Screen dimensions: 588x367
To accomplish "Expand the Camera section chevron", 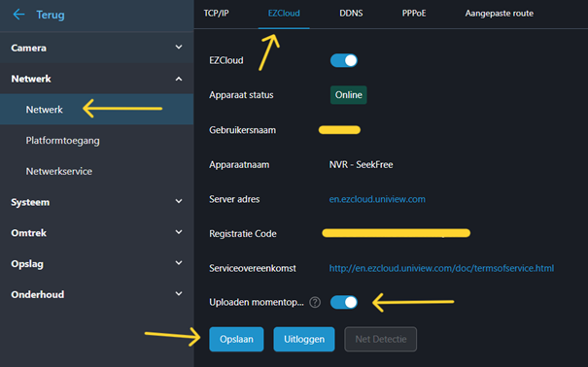I will [x=179, y=48].
